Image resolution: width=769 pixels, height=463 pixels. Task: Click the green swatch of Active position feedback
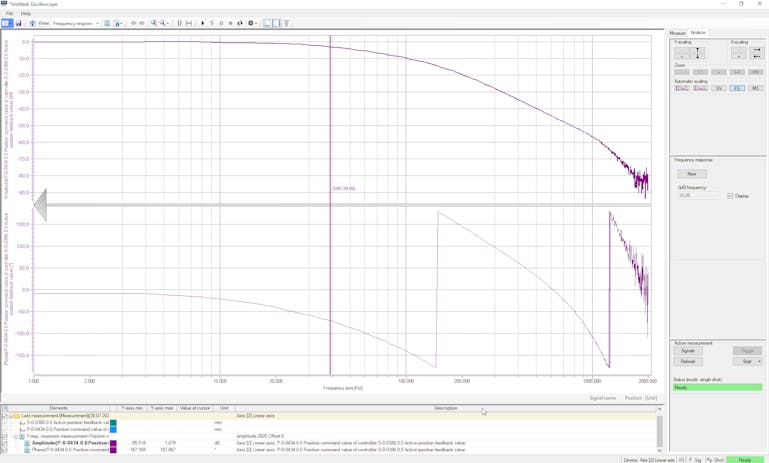pyautogui.click(x=113, y=422)
